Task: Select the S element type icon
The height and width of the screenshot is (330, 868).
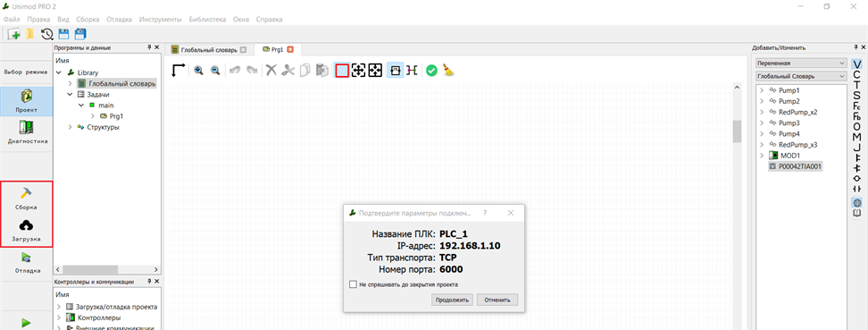Action: (x=857, y=96)
